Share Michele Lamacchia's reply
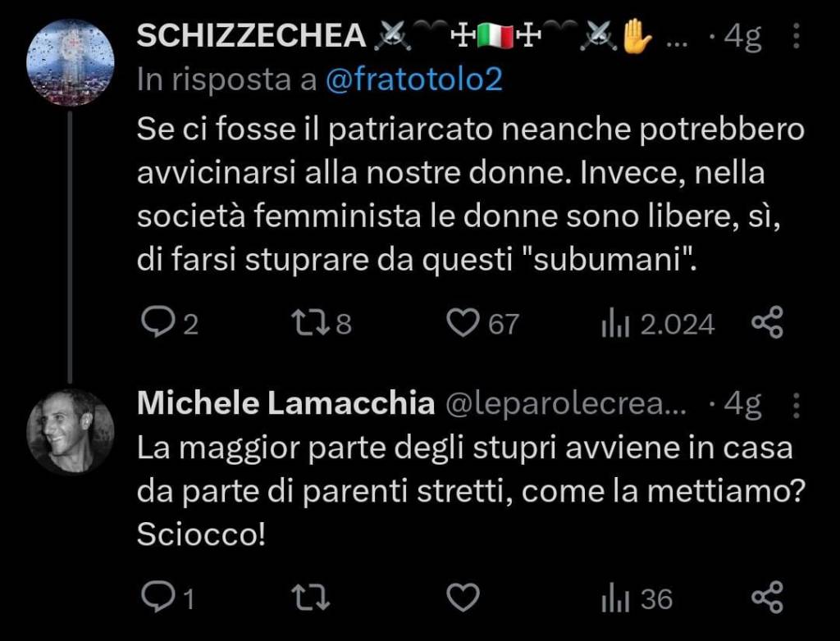The height and width of the screenshot is (641, 840). pyautogui.click(x=768, y=598)
